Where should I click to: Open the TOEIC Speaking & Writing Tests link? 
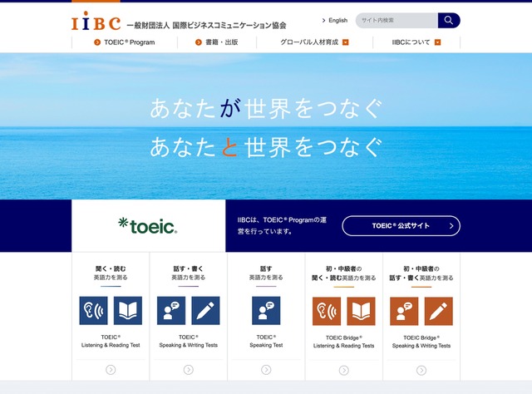coord(189,341)
